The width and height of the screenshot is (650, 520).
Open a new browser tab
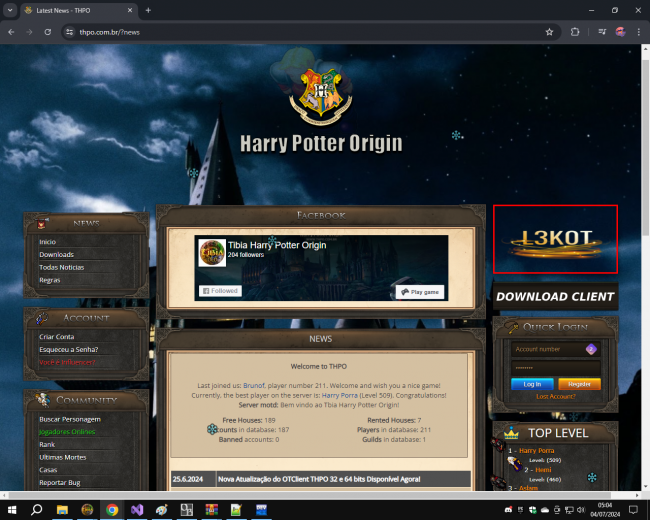148,10
